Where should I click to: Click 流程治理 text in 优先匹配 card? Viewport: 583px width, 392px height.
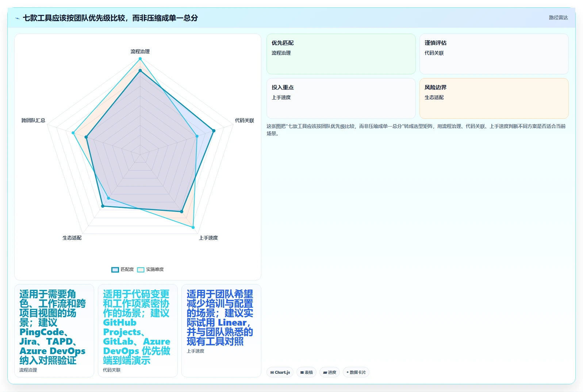pyautogui.click(x=281, y=53)
